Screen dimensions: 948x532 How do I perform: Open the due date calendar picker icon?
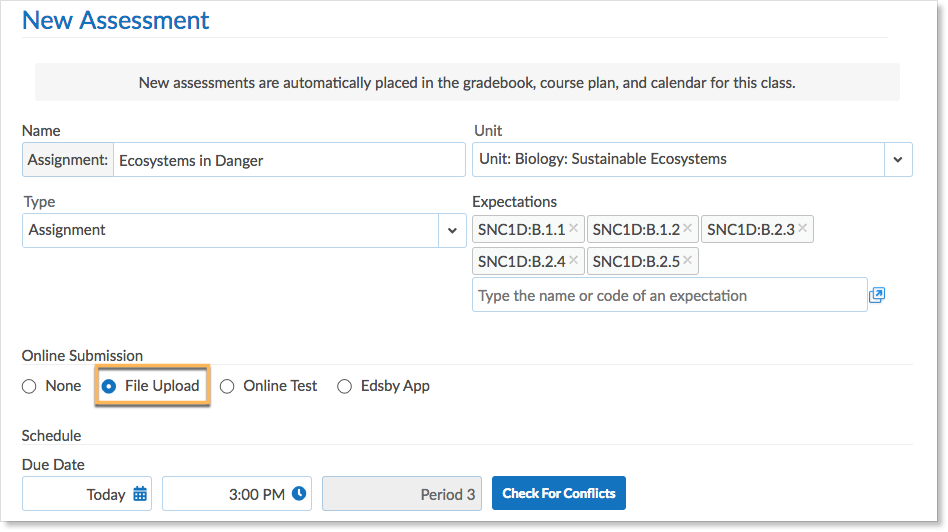140,494
